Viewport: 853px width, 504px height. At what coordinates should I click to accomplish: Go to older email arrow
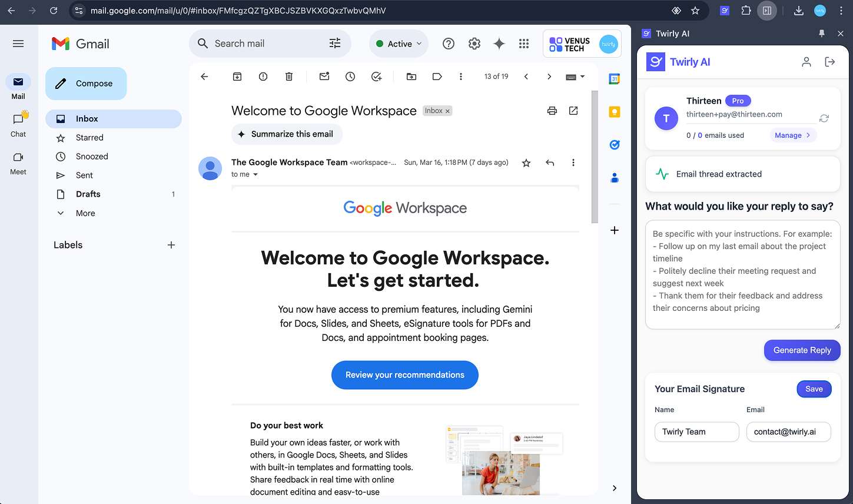(549, 77)
